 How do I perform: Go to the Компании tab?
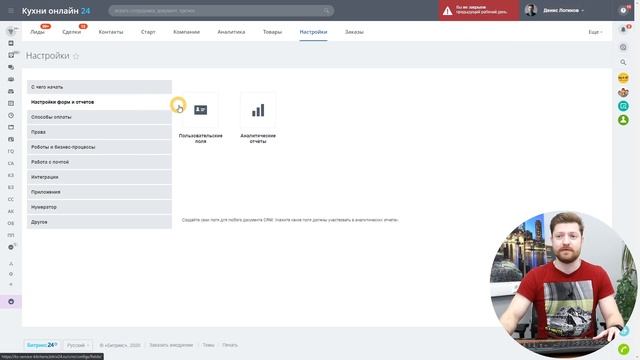click(187, 32)
